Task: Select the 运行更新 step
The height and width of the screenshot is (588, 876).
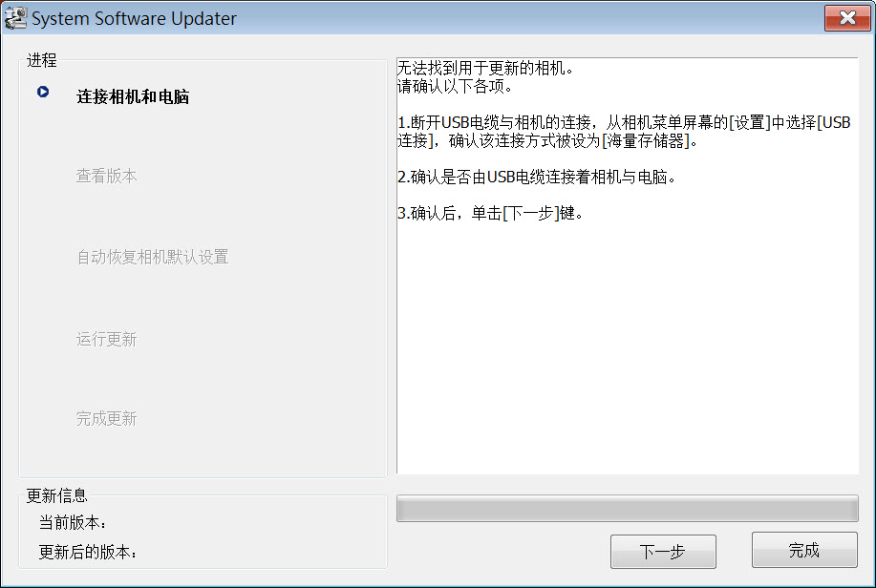Action: tap(107, 339)
